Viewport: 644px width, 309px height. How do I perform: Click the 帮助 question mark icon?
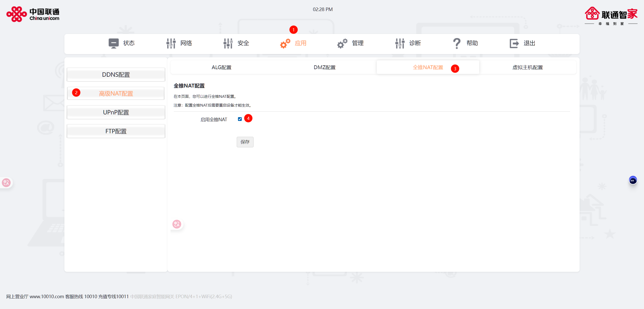click(457, 43)
